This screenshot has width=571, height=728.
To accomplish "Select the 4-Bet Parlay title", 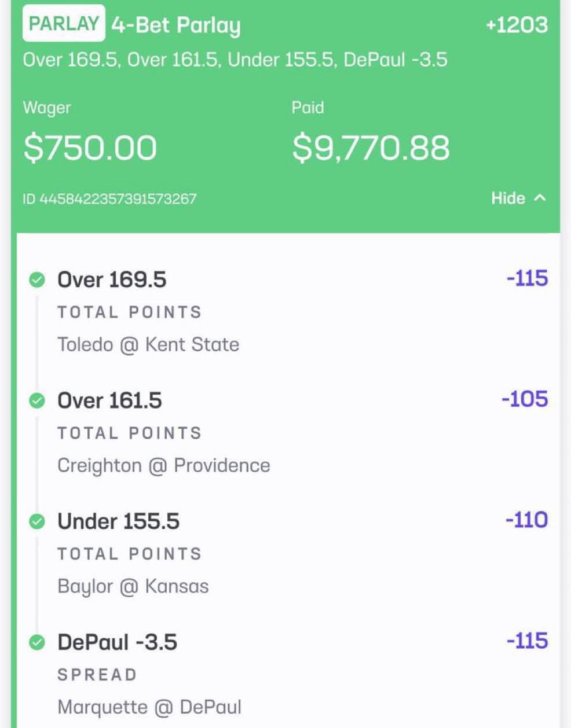I will [176, 25].
